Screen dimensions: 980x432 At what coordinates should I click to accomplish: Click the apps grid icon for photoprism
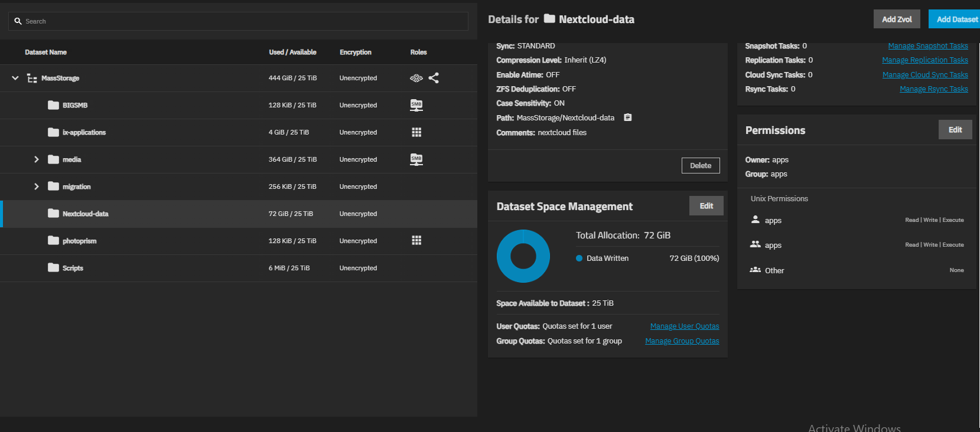(416, 240)
